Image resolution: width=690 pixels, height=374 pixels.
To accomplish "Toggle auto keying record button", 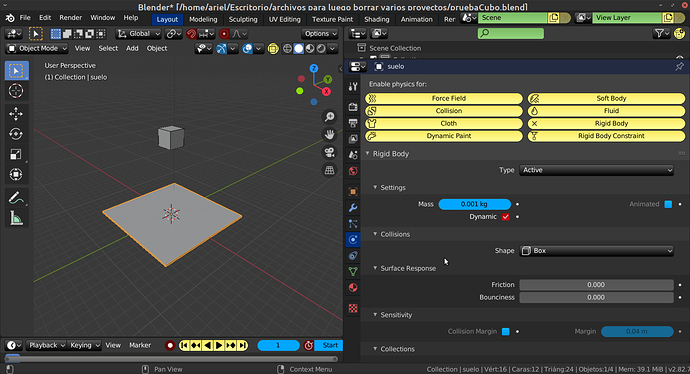I will (x=170, y=345).
